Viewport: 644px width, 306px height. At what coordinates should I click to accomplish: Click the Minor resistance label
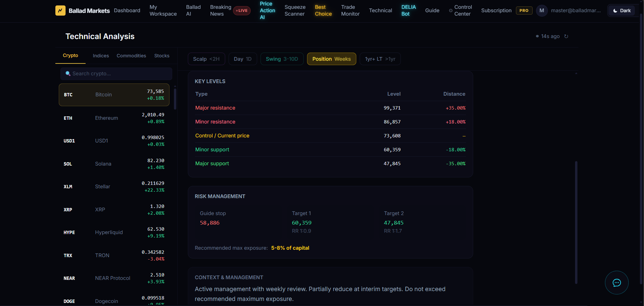[215, 122]
